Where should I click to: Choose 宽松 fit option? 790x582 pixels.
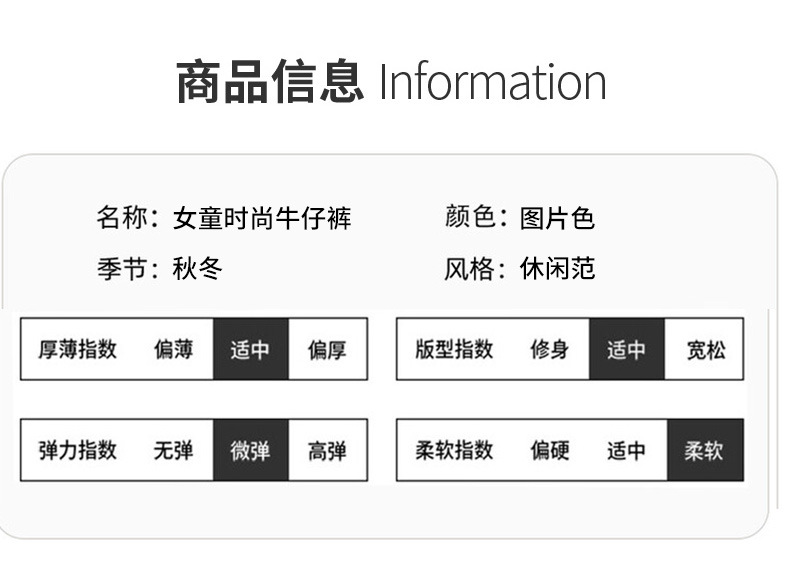point(706,350)
